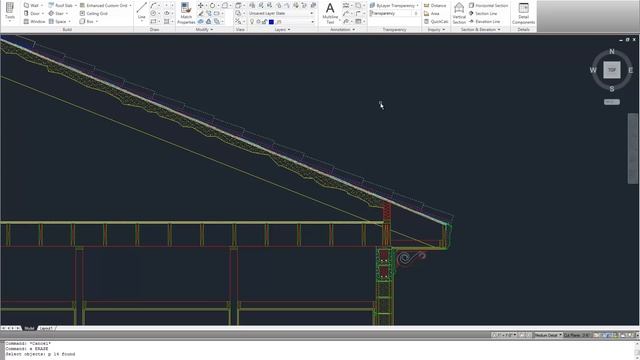640x360 pixels.
Task: Click the Vertical Section tool
Action: coord(459,13)
